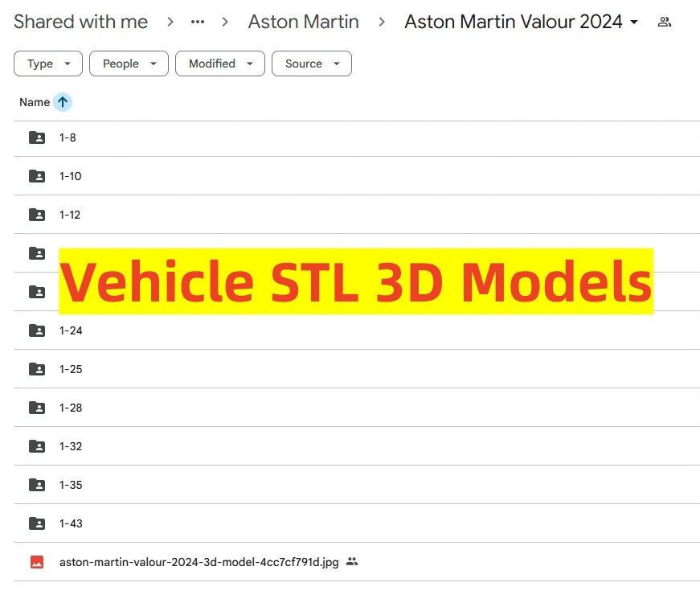Viewport: 700px width, 599px height.
Task: Click the shared folder icon for 1-28
Action: point(37,408)
